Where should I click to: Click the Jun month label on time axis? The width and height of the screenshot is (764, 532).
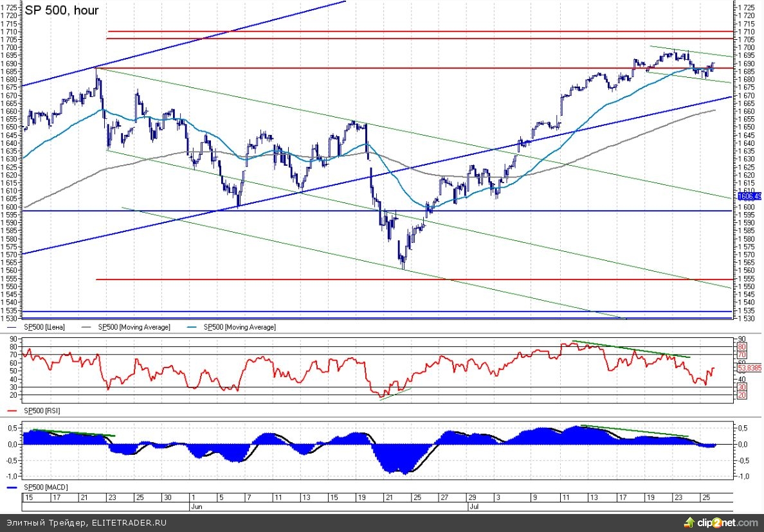click(196, 506)
